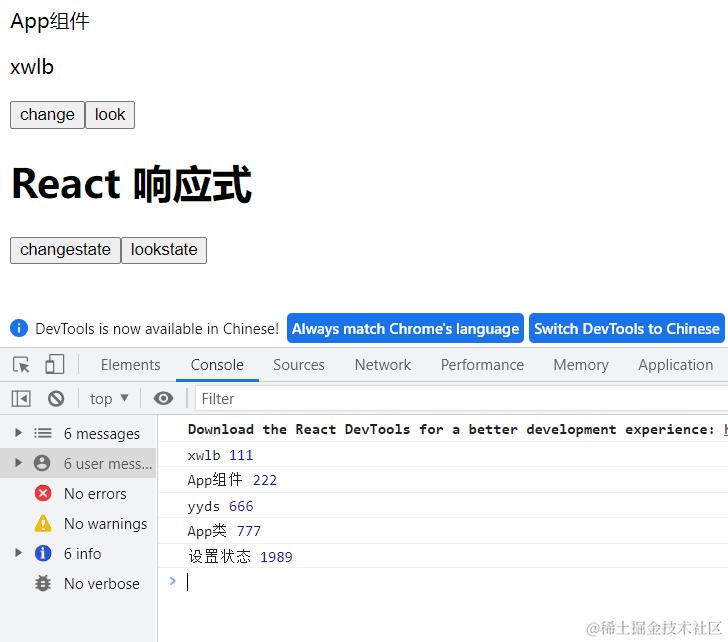Viewport: 728px width, 642px height.
Task: Switch to the Elements tab
Action: (x=130, y=365)
